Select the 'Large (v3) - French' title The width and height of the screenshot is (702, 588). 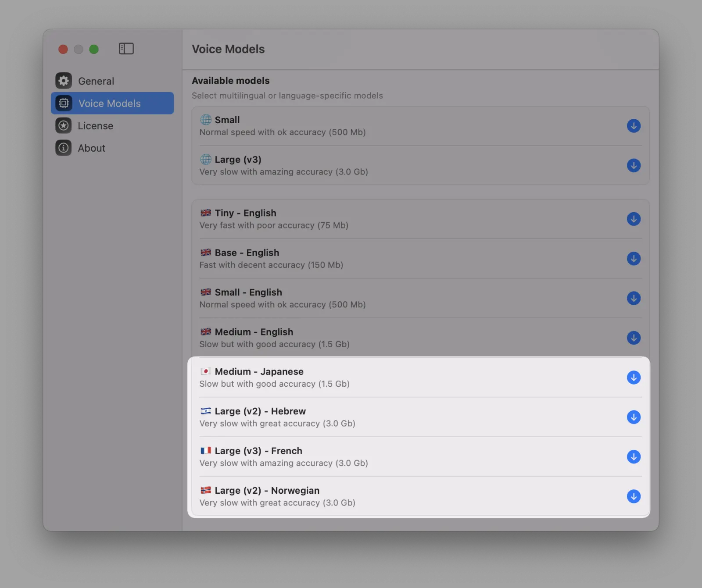pyautogui.click(x=258, y=451)
